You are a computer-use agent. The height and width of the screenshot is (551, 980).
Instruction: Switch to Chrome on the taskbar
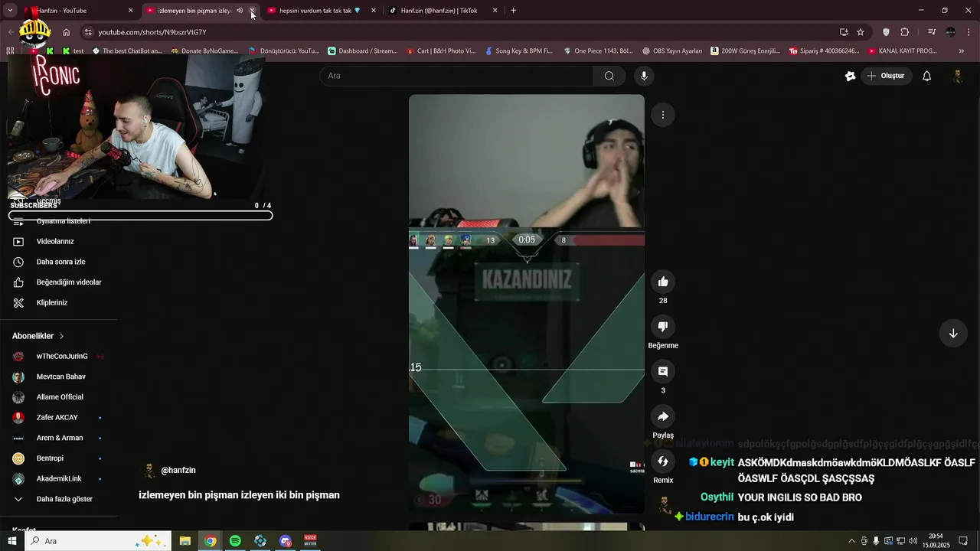coord(210,541)
